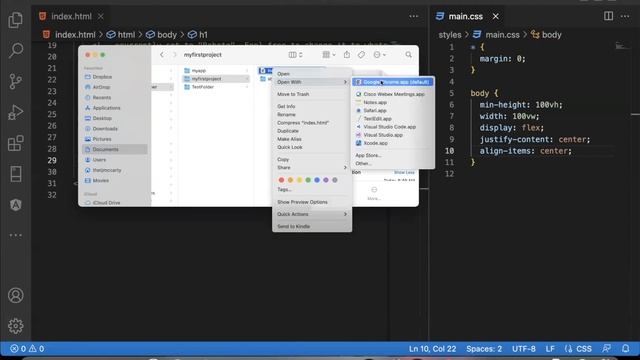Select Documents in Finder sidebar

coord(115,149)
